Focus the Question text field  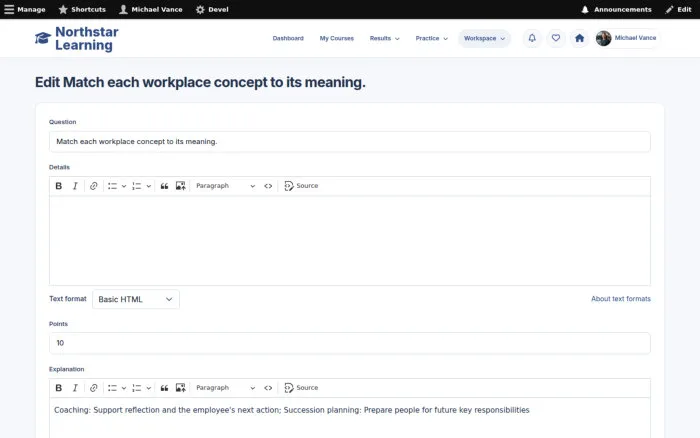(350, 142)
